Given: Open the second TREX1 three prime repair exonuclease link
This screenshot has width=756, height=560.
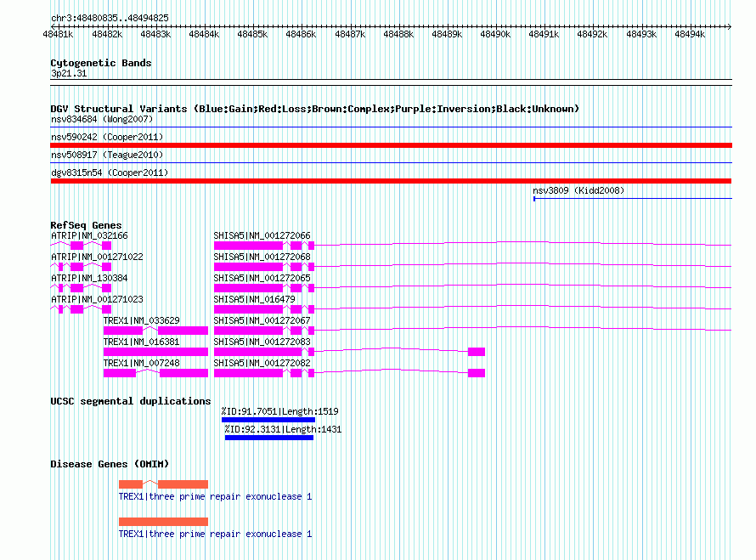Looking at the screenshot, I should 215,534.
